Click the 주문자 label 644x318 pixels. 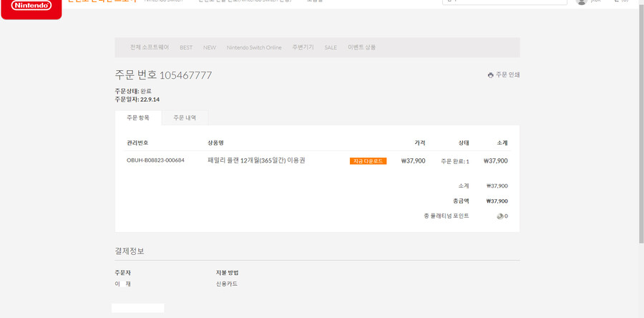[123, 273]
